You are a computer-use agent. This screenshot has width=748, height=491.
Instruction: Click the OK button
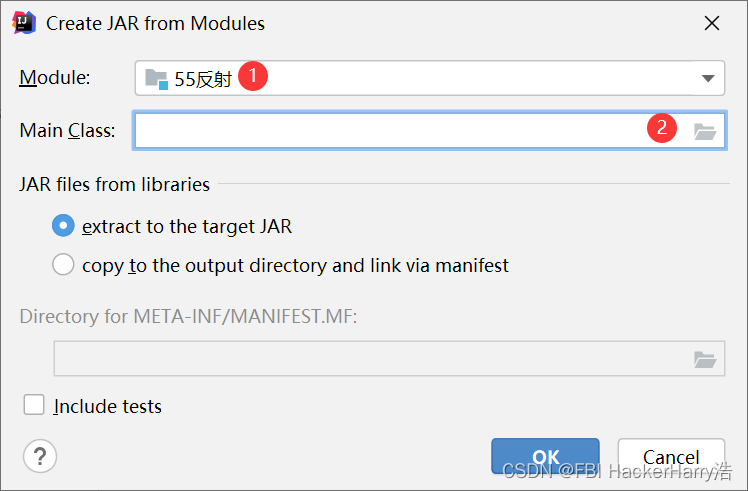coord(545,456)
